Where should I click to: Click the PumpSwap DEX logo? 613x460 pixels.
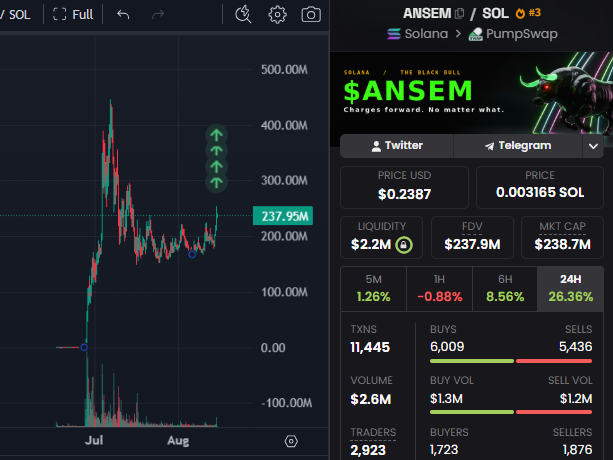click(475, 34)
